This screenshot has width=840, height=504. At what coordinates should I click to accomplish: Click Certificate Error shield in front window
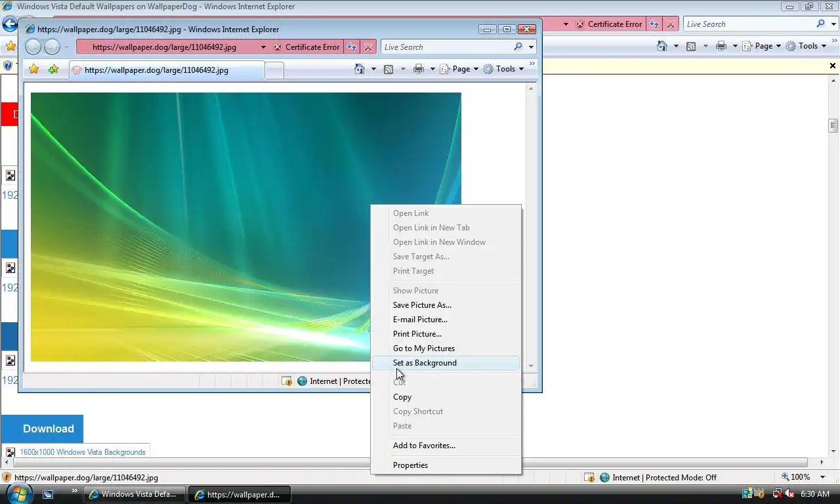pos(278,47)
